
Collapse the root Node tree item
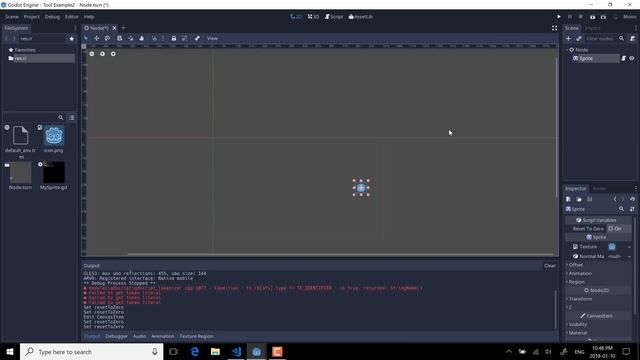(567, 49)
